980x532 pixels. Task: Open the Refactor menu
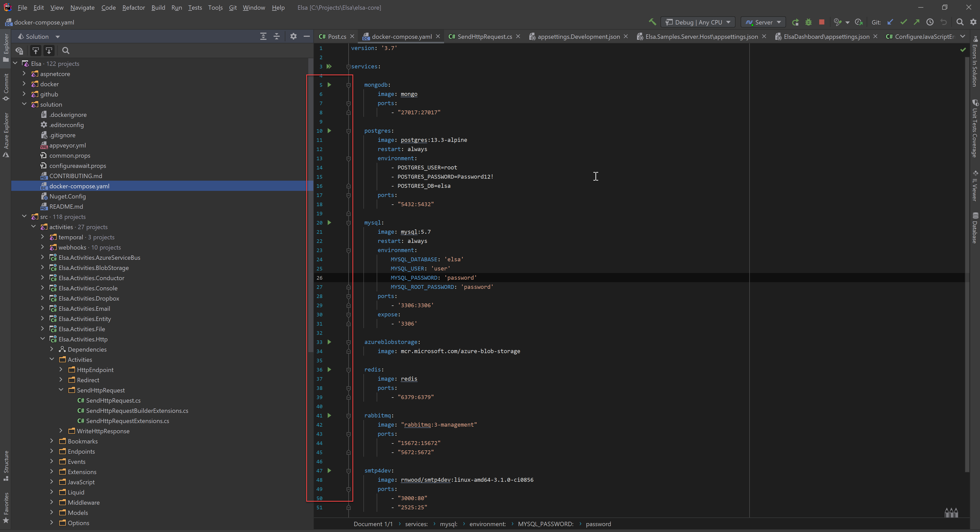(133, 7)
